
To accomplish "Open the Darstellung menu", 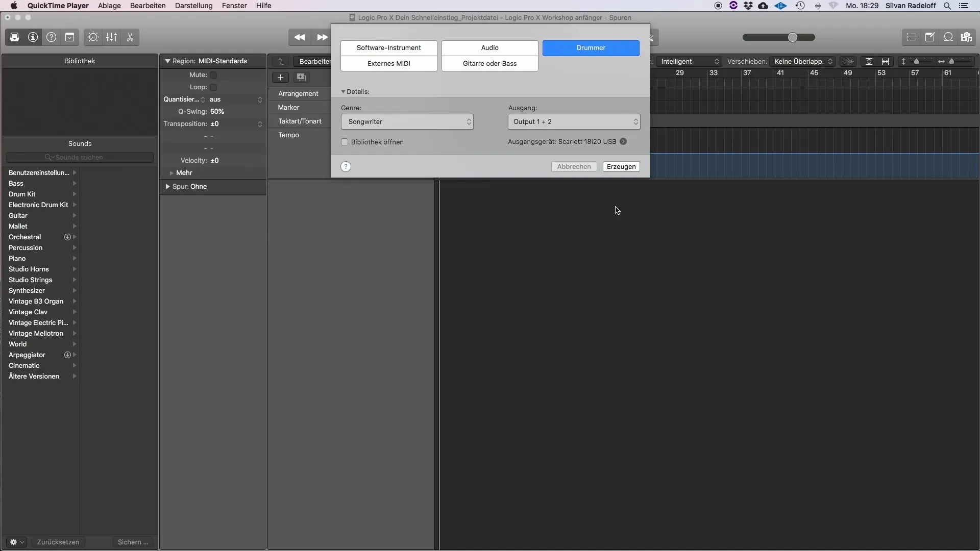I will click(194, 6).
